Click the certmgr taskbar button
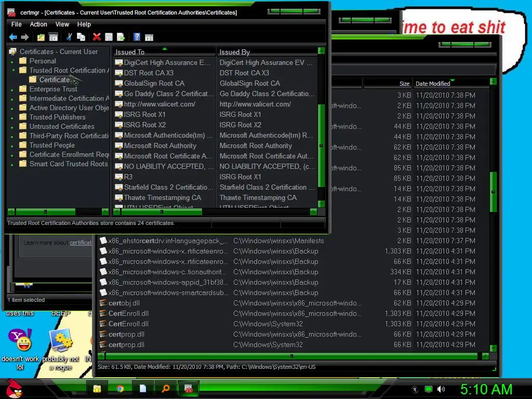The width and height of the screenshot is (532, 399). 188,389
